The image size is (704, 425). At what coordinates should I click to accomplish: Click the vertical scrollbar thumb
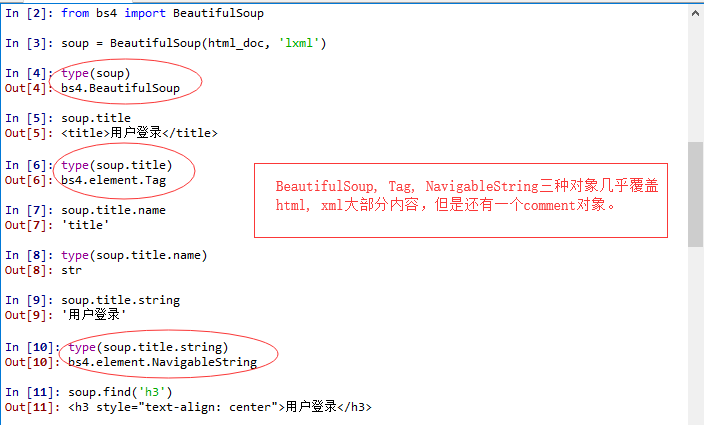tap(695, 194)
